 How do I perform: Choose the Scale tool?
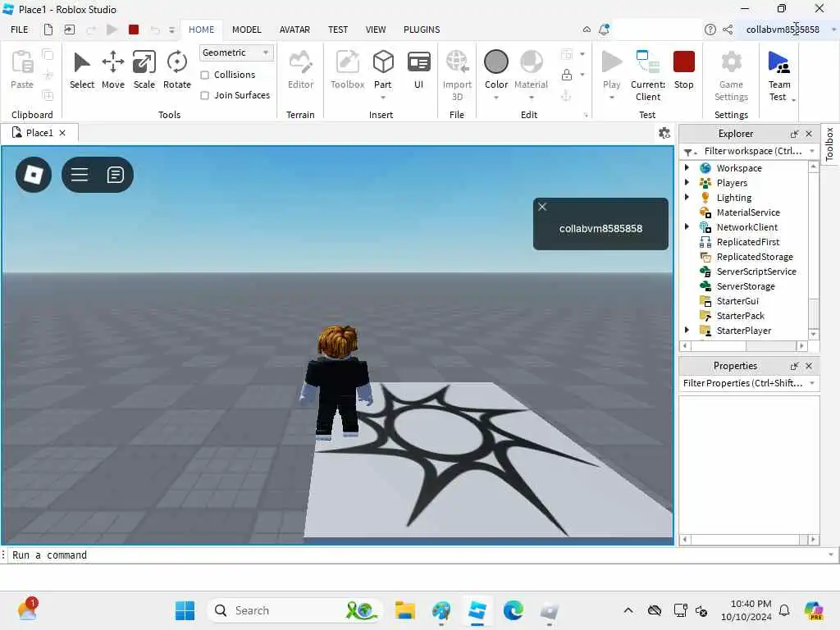[x=144, y=70]
